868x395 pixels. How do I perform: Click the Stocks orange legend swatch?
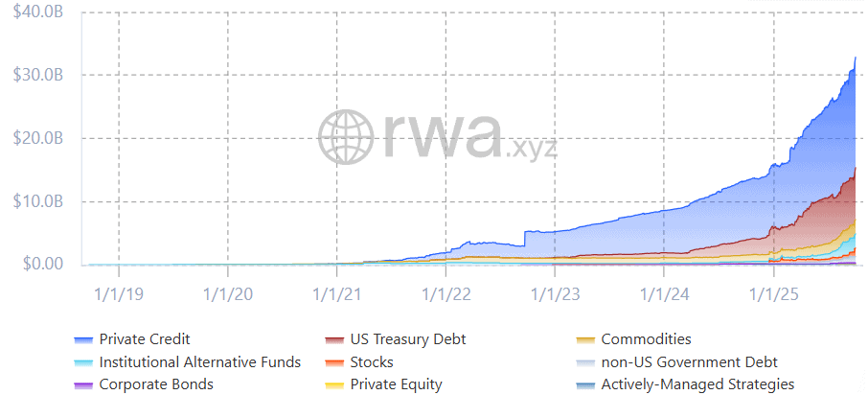click(334, 362)
